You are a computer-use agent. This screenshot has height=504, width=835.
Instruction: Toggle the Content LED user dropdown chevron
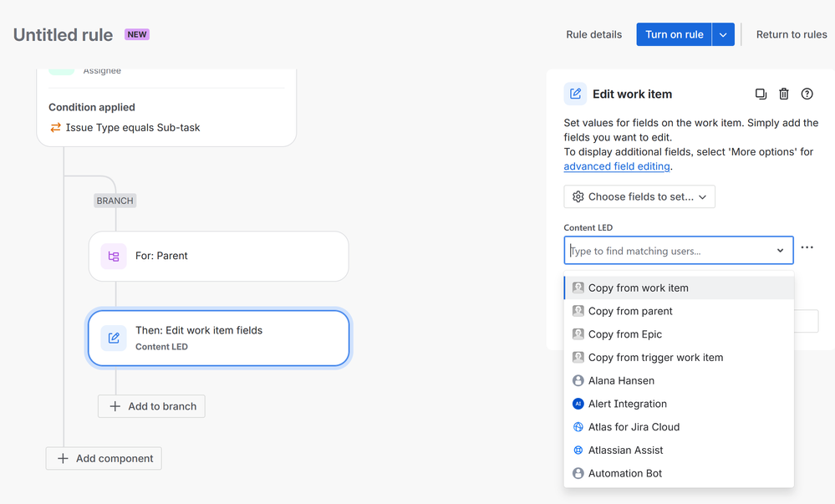pos(780,251)
